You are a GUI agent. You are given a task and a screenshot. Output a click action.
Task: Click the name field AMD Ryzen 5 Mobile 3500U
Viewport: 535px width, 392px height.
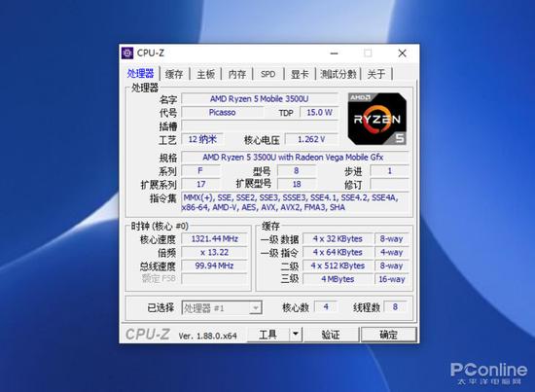pyautogui.click(x=260, y=98)
